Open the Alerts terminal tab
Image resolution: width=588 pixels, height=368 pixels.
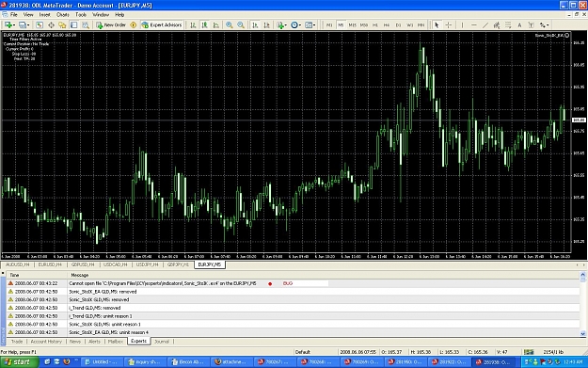click(94, 342)
